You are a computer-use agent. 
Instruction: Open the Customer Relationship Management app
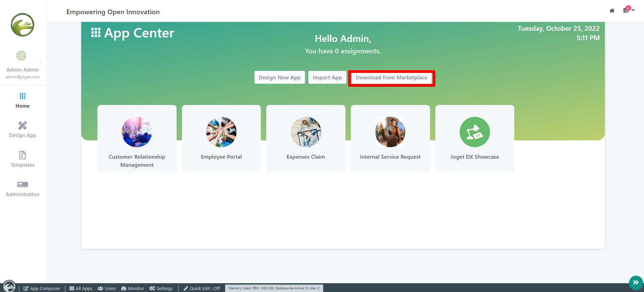(137, 139)
